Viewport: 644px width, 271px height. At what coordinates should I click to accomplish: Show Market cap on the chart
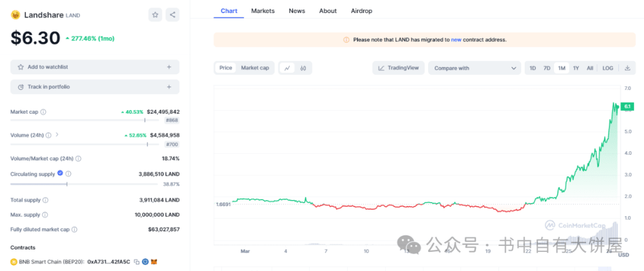coord(255,68)
